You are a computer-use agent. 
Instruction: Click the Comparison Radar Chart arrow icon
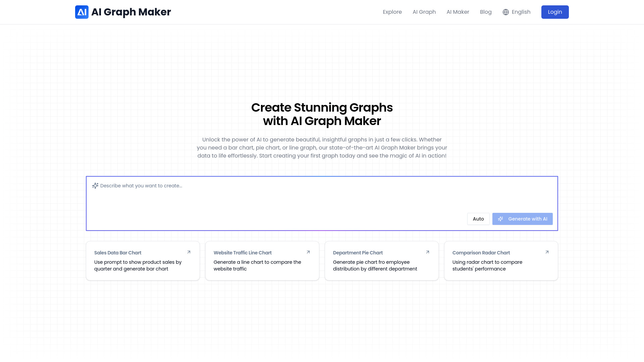tap(547, 252)
